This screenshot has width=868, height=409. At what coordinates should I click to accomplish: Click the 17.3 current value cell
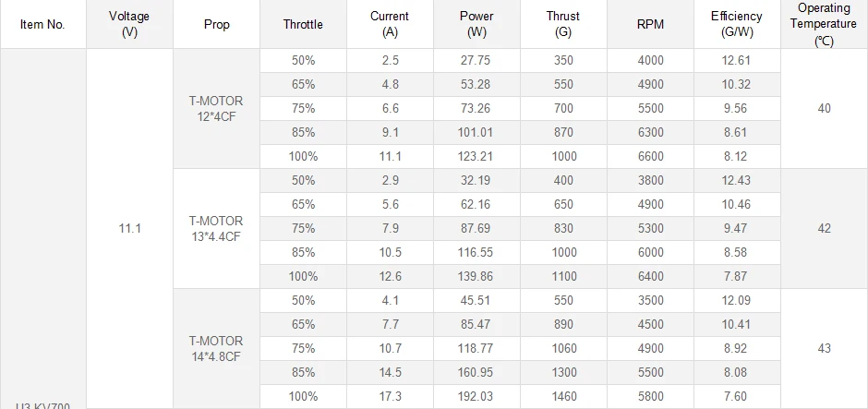pos(390,396)
